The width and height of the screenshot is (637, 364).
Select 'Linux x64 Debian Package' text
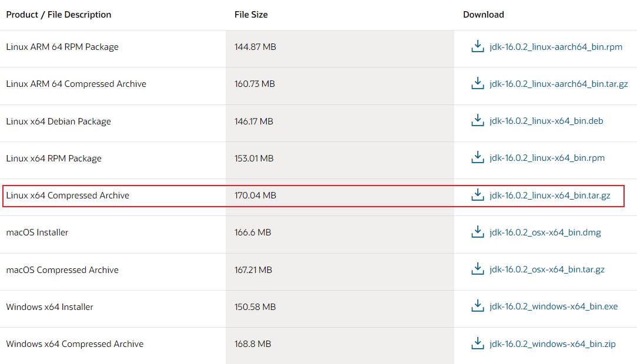[59, 122]
